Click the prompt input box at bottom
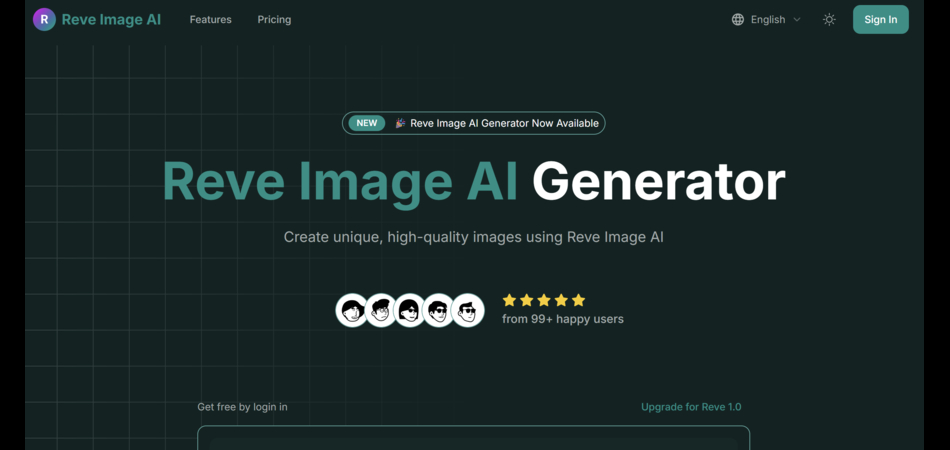This screenshot has height=450, width=950. (474, 438)
